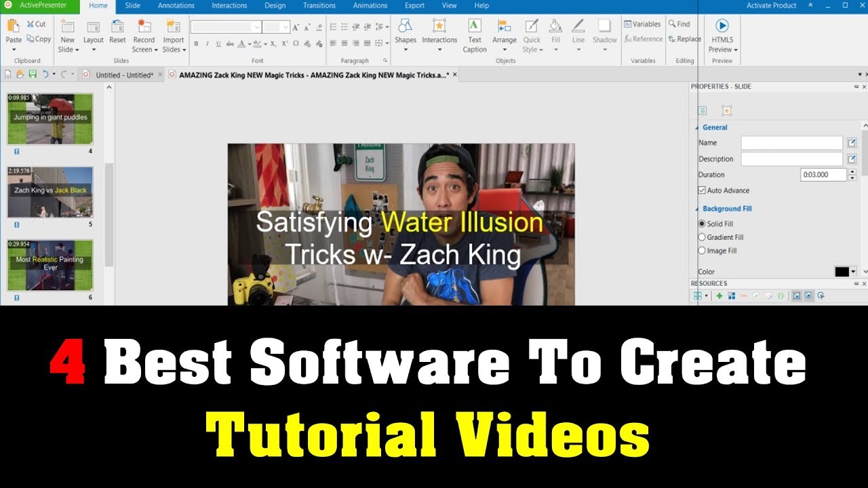This screenshot has height=488, width=868.
Task: Open the Shapes tool
Action: (406, 32)
